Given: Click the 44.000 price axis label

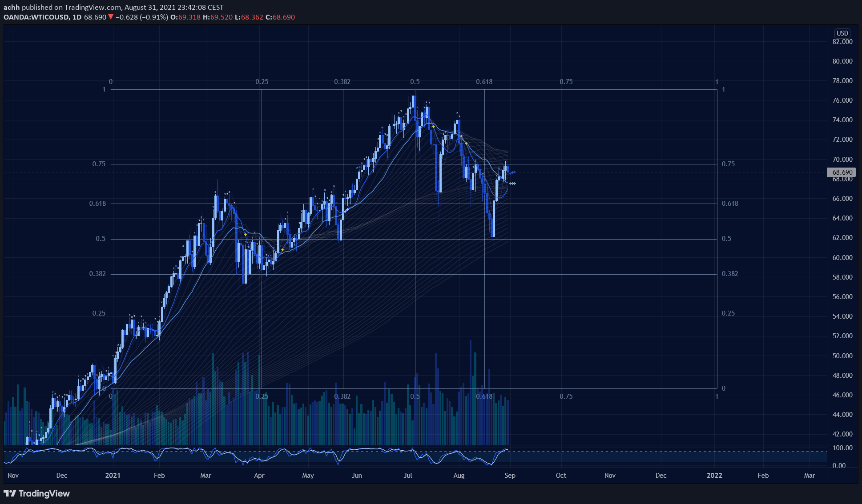Looking at the screenshot, I should pos(842,414).
